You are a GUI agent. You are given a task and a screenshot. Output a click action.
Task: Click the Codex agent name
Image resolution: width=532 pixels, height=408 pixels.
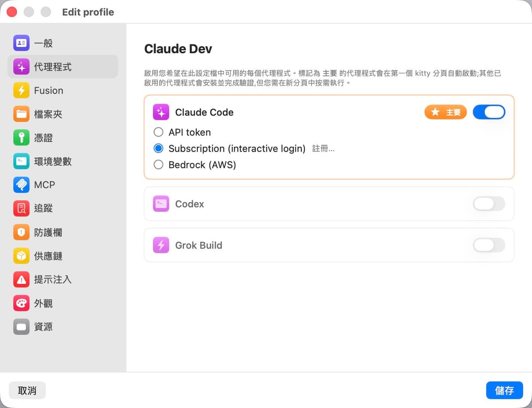190,204
